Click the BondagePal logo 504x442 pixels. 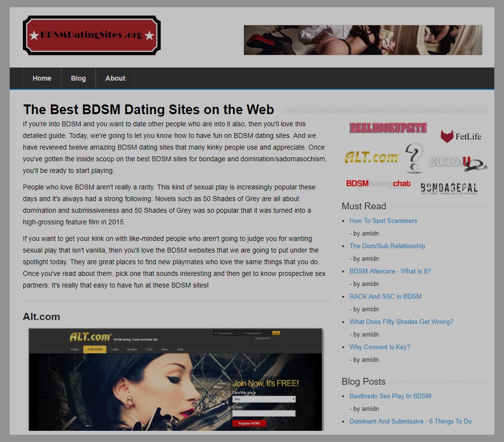[449, 188]
